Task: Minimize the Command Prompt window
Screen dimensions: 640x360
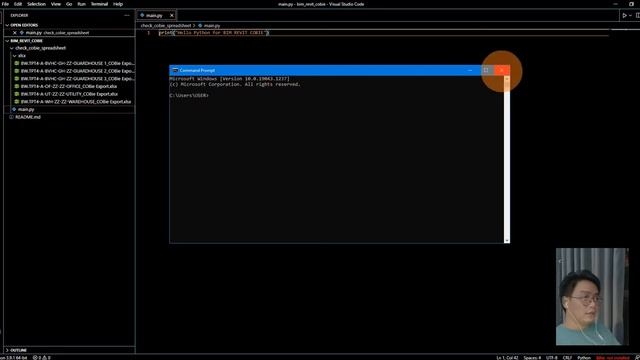Action: 470,70
